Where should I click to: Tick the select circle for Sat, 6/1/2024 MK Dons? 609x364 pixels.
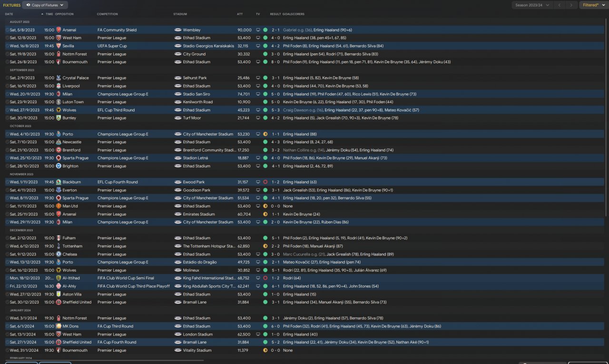click(x=7, y=326)
